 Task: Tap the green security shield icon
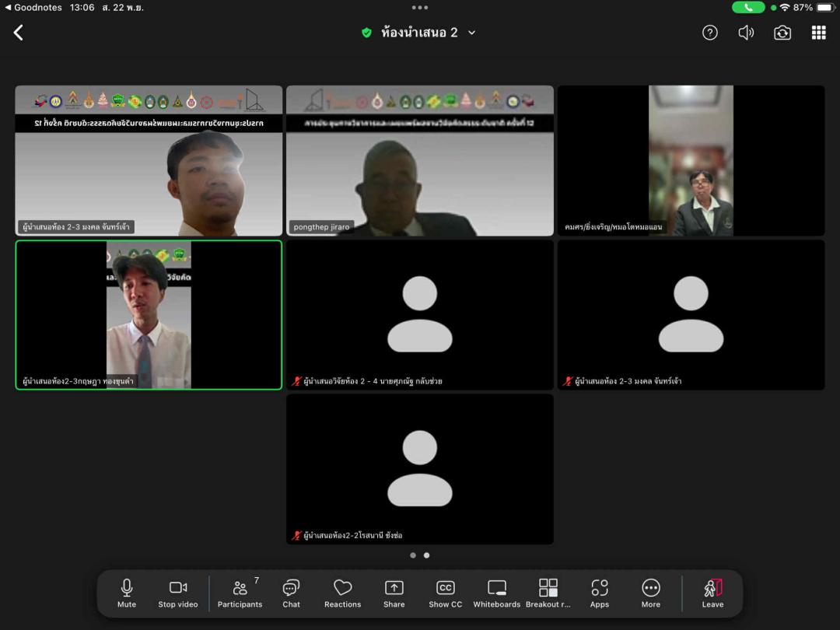click(x=367, y=33)
